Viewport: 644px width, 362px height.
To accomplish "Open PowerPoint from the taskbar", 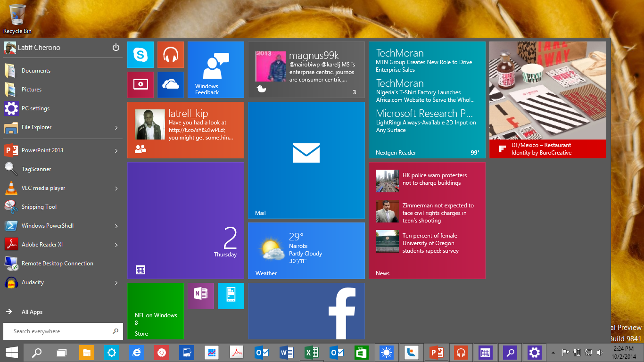I will coord(436,352).
